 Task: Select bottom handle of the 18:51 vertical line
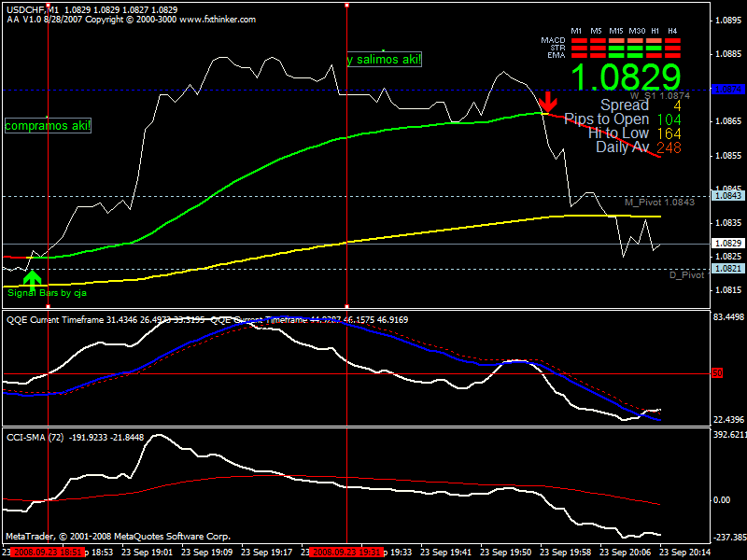[x=48, y=307]
